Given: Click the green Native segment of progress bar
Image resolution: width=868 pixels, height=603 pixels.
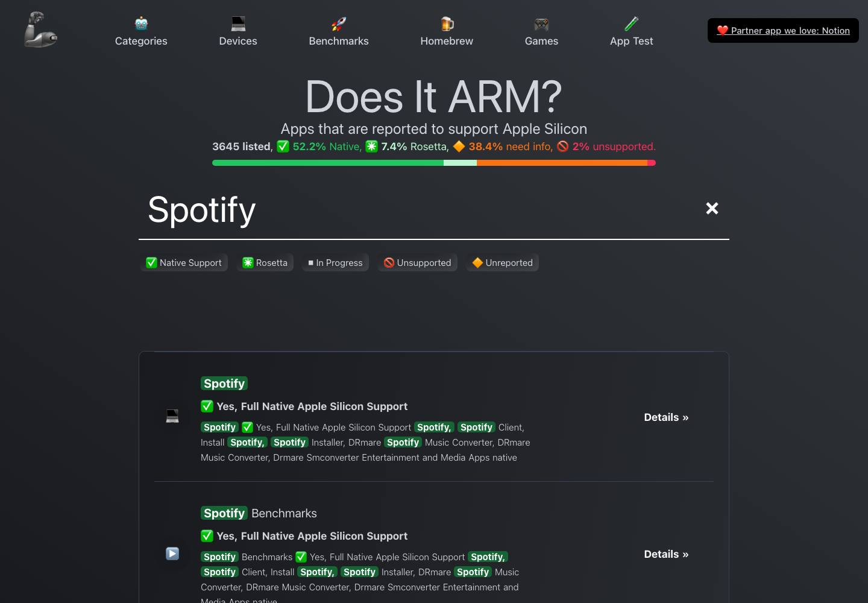Looking at the screenshot, I should click(328, 163).
